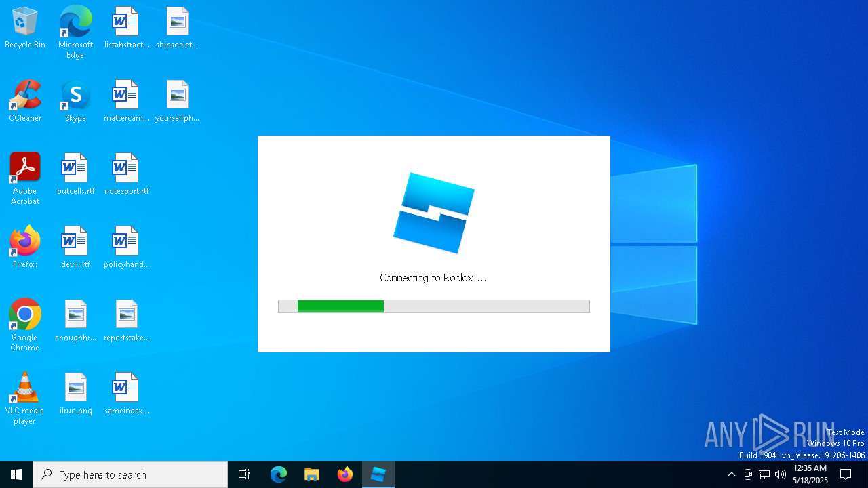Open the volume control tray icon
Viewport: 868px width, 488px height.
(781, 474)
